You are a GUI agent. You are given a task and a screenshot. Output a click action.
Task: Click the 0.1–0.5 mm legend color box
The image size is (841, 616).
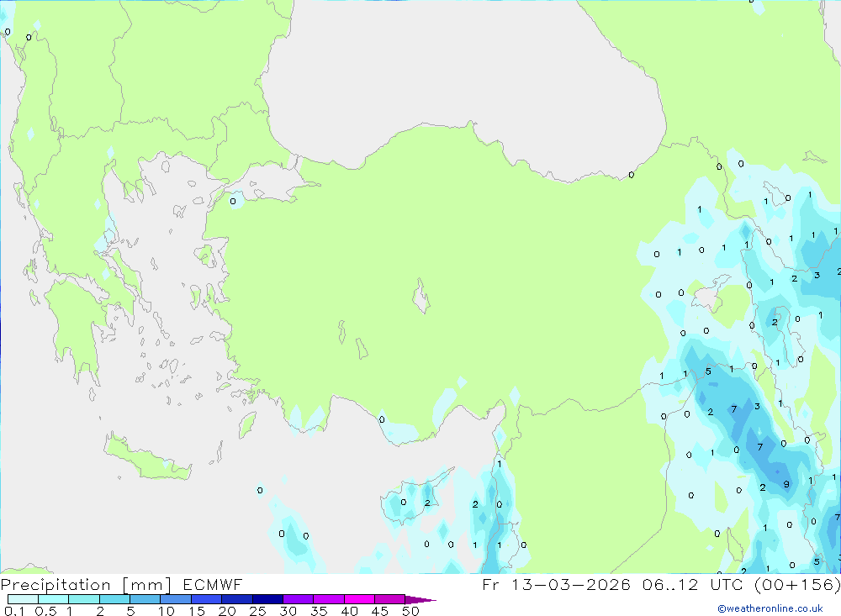pyautogui.click(x=23, y=599)
